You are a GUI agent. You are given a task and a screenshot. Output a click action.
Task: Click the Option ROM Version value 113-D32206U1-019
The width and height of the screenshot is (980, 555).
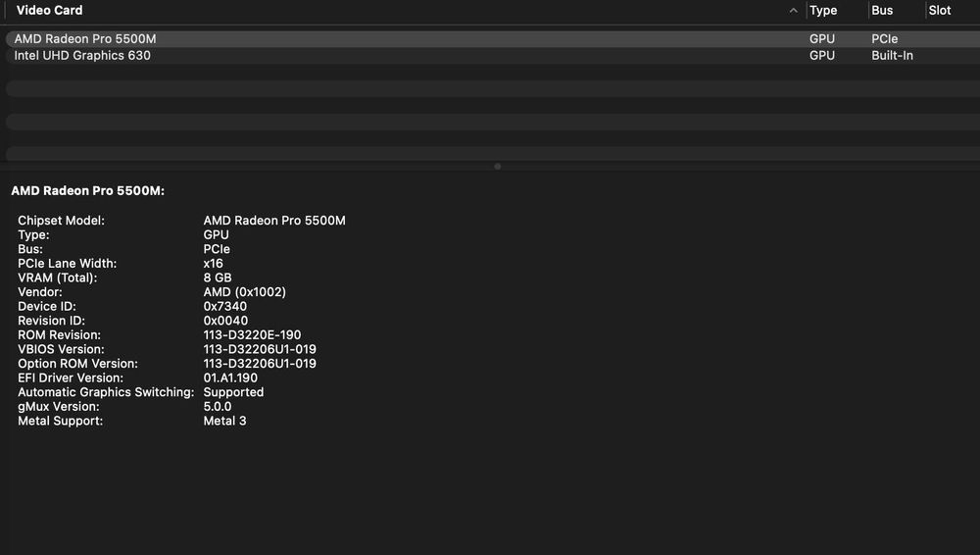(x=260, y=364)
